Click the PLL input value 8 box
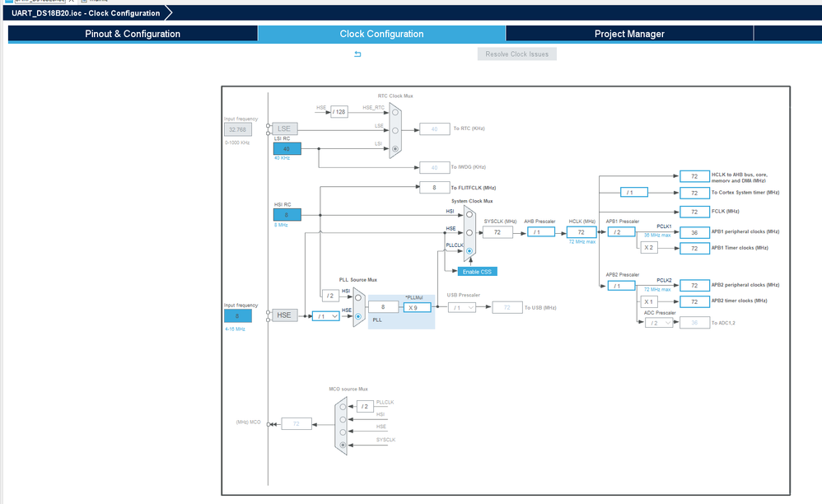The image size is (822, 504). pos(383,307)
